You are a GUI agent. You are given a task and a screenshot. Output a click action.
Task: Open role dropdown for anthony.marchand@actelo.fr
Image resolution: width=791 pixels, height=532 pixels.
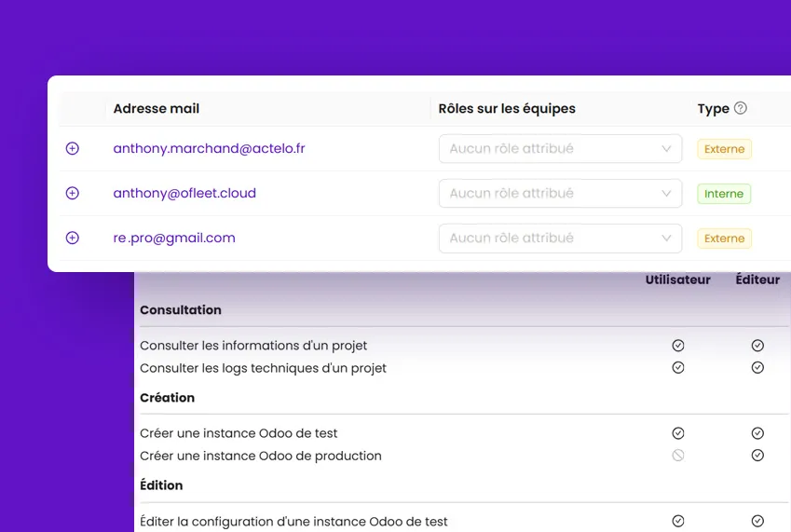(560, 149)
